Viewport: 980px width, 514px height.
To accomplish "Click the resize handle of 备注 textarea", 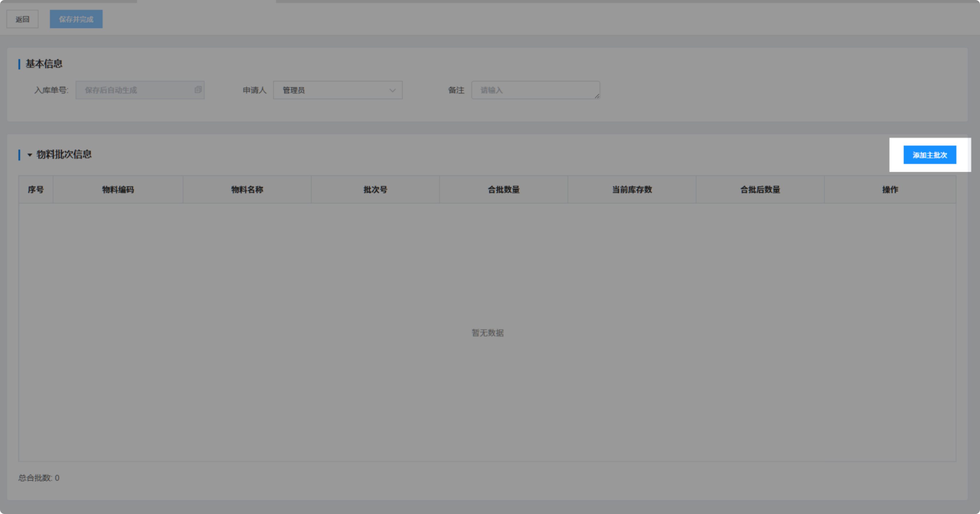I will click(597, 96).
